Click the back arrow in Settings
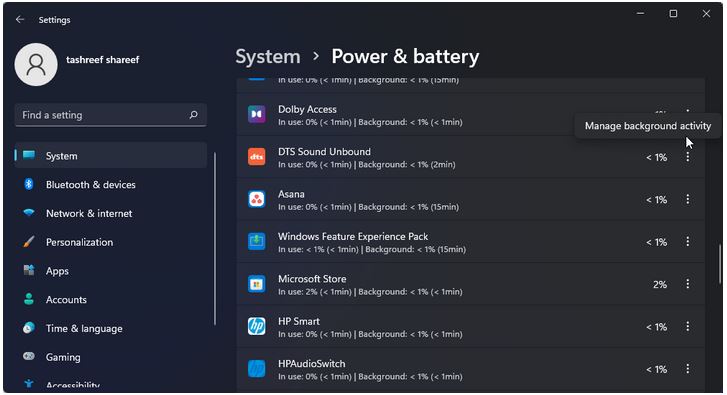 pyautogui.click(x=19, y=19)
